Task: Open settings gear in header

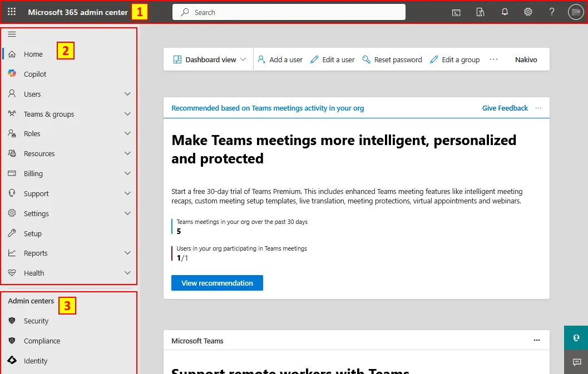Action: pyautogui.click(x=528, y=12)
